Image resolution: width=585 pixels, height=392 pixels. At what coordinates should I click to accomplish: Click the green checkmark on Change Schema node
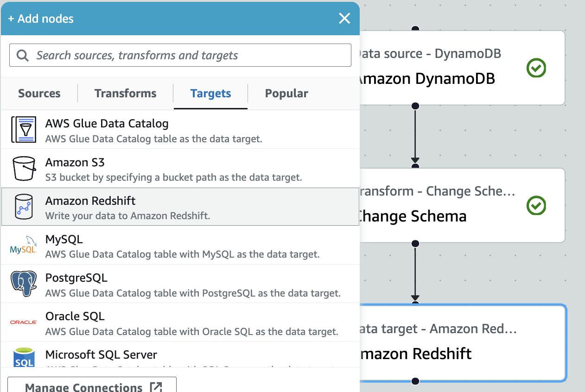[x=536, y=206]
